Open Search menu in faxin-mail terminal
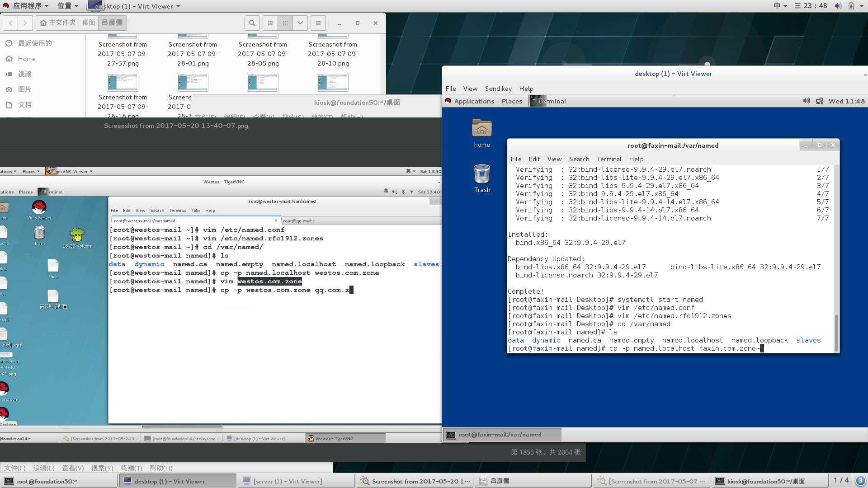The image size is (868, 488). point(579,159)
